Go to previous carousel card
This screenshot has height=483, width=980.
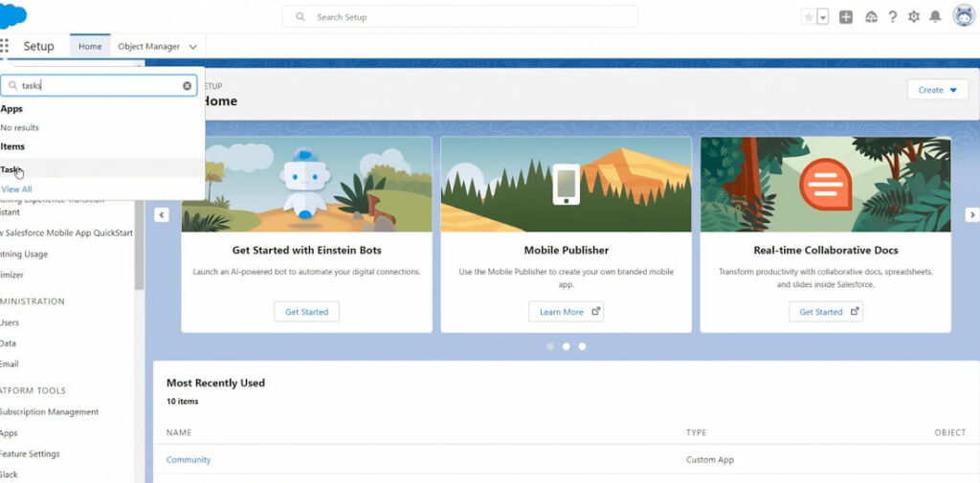(161, 215)
